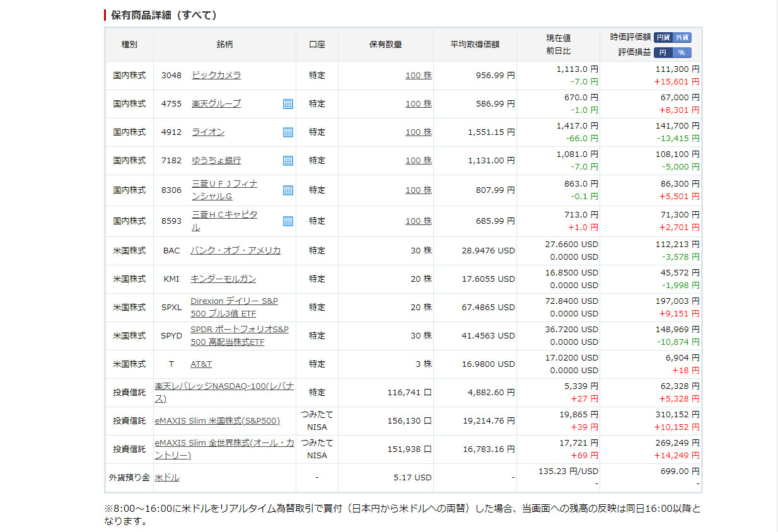Screen dimensions: 778x532
Task: Click calendar icon in ライオン row
Action: pos(287,132)
